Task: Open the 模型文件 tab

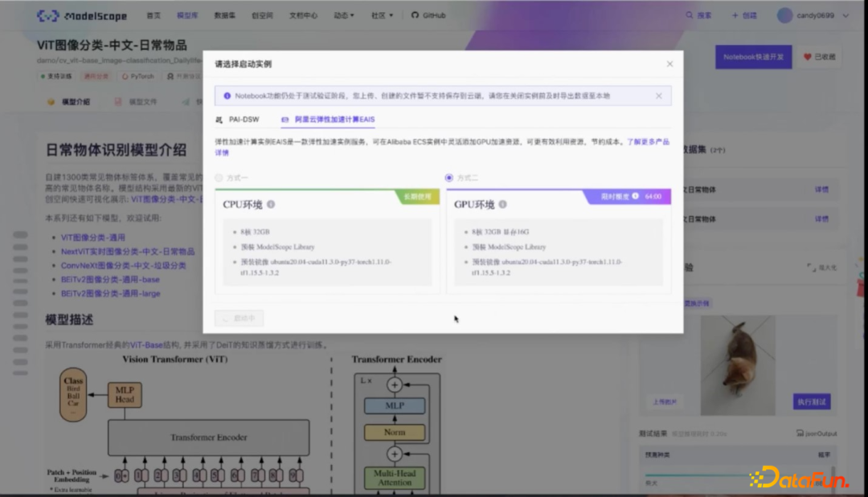Action: (x=136, y=102)
